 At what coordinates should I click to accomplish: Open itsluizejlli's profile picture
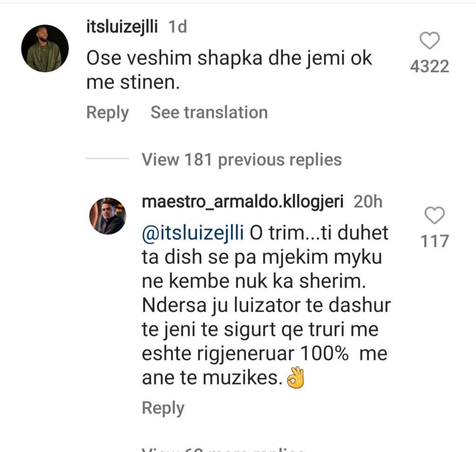click(45, 48)
